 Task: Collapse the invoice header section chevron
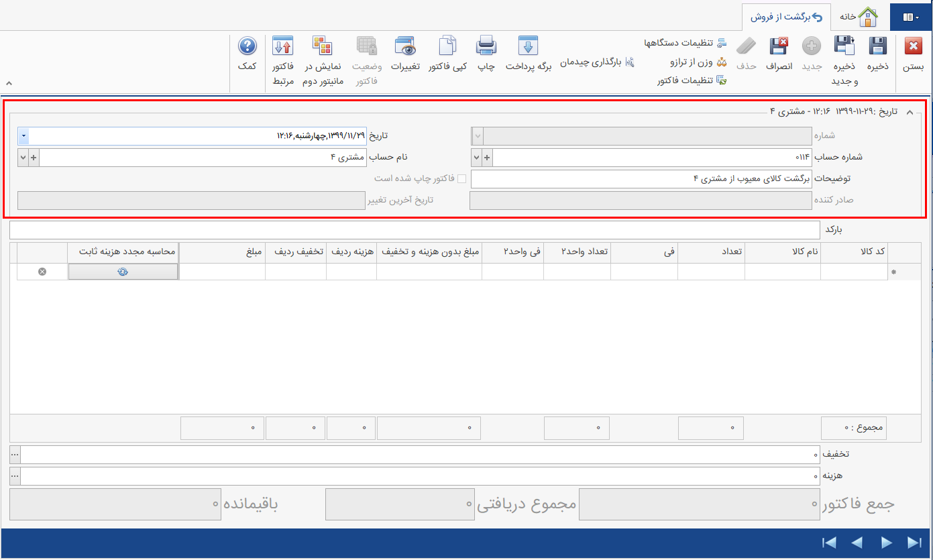click(x=910, y=112)
